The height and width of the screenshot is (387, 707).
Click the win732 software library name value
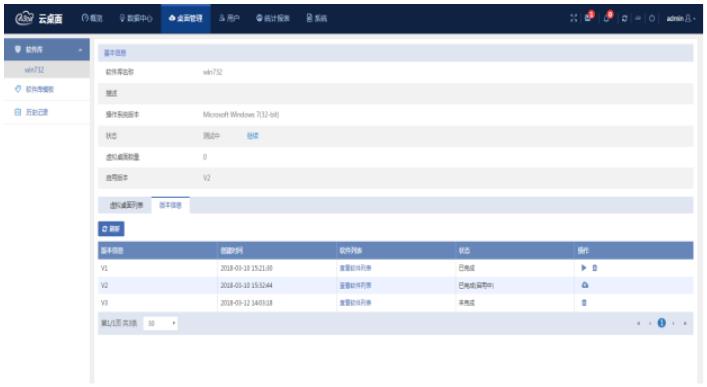(212, 72)
